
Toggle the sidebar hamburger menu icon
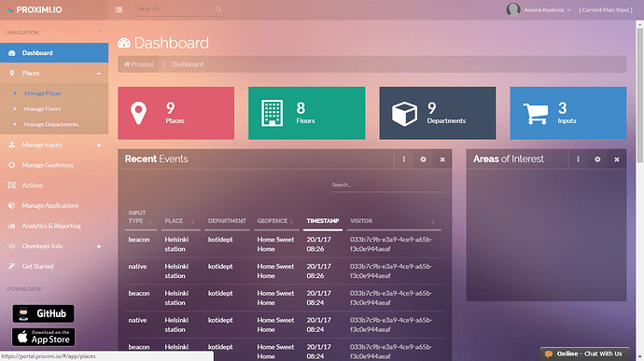click(119, 9)
